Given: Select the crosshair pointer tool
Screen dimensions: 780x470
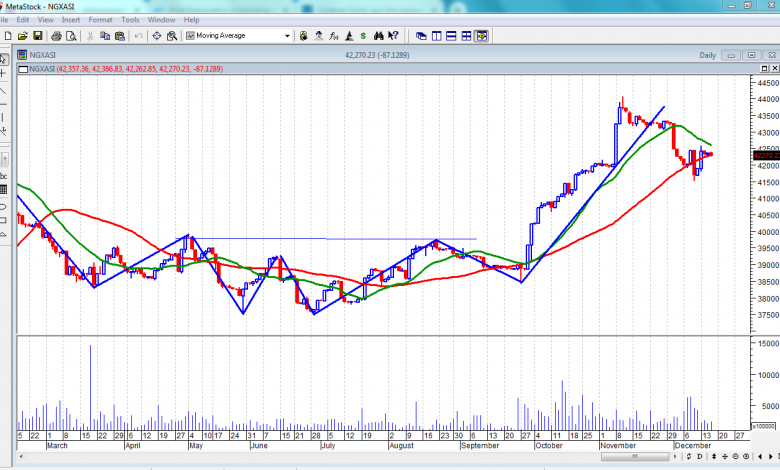Looking at the screenshot, I should (4, 74).
